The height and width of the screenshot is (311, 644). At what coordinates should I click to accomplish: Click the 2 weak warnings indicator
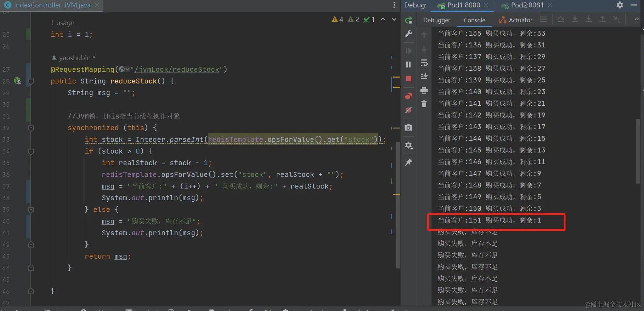(354, 19)
